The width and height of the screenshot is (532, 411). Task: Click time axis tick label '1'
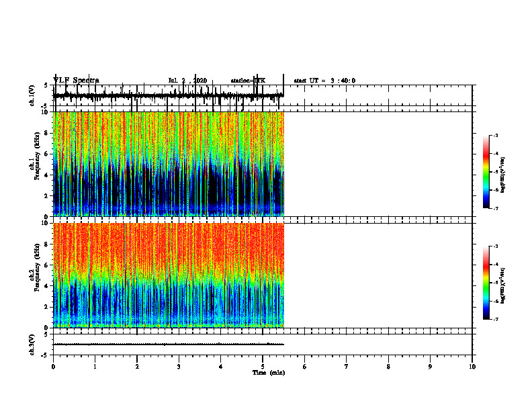coord(95,366)
